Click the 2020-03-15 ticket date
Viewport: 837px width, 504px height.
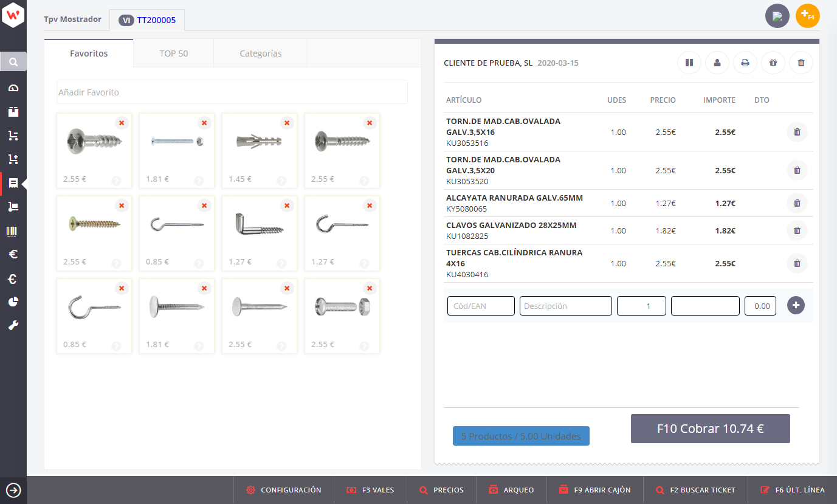click(x=558, y=63)
